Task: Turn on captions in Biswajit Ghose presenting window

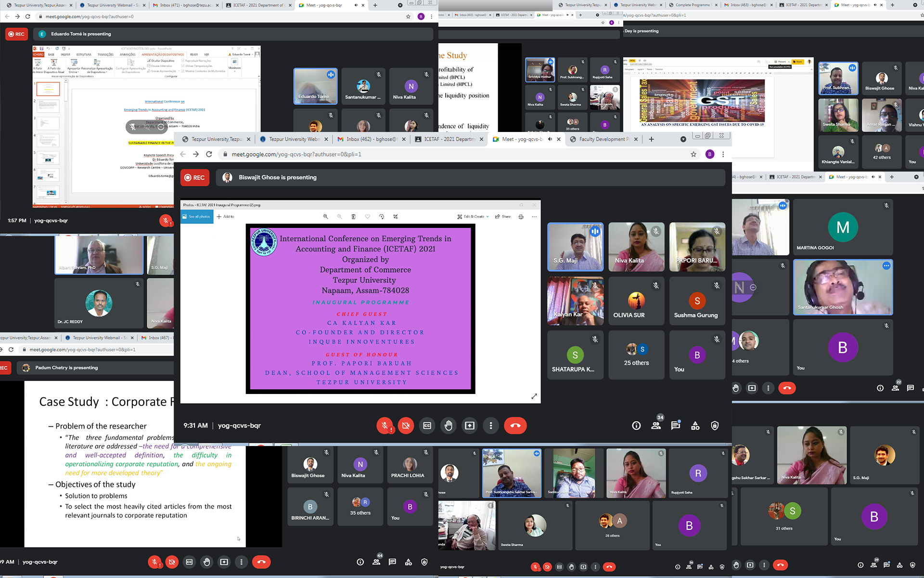Action: click(427, 426)
